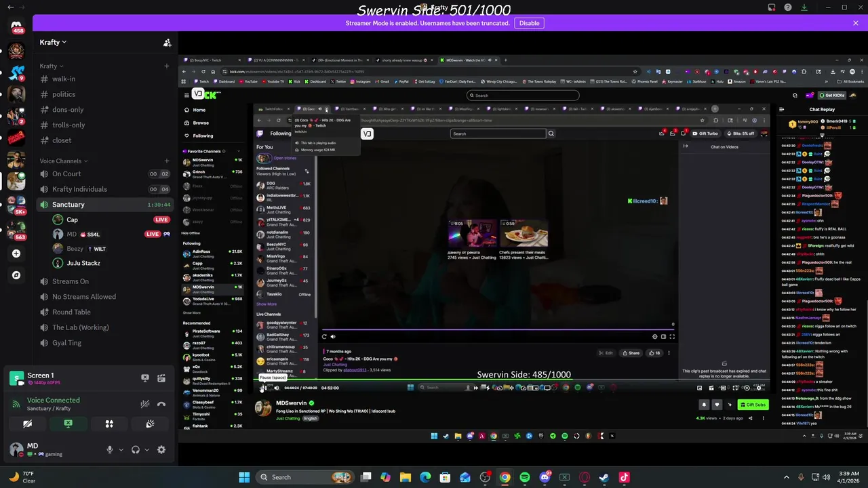Open Discord inbox icon in title bar

[x=772, y=7]
